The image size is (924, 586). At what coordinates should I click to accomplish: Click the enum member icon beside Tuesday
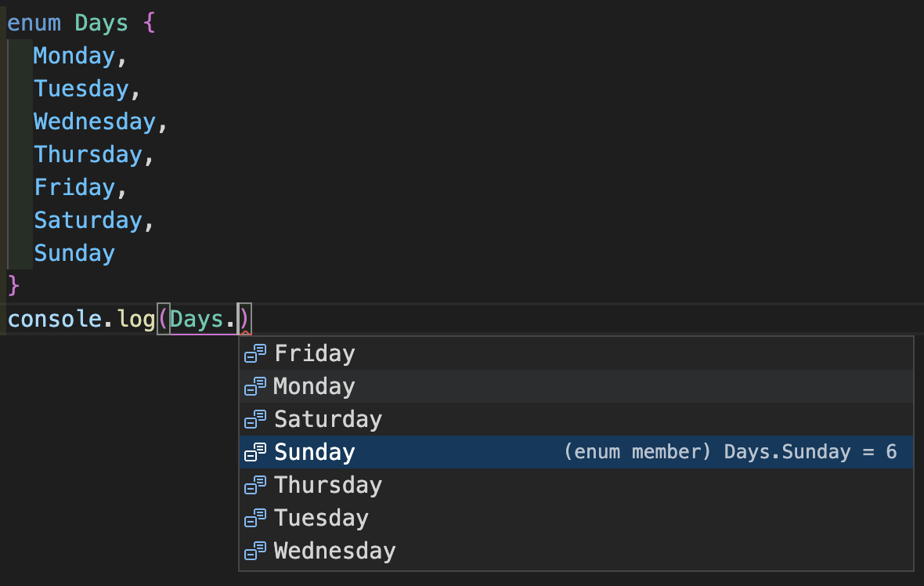pyautogui.click(x=254, y=518)
